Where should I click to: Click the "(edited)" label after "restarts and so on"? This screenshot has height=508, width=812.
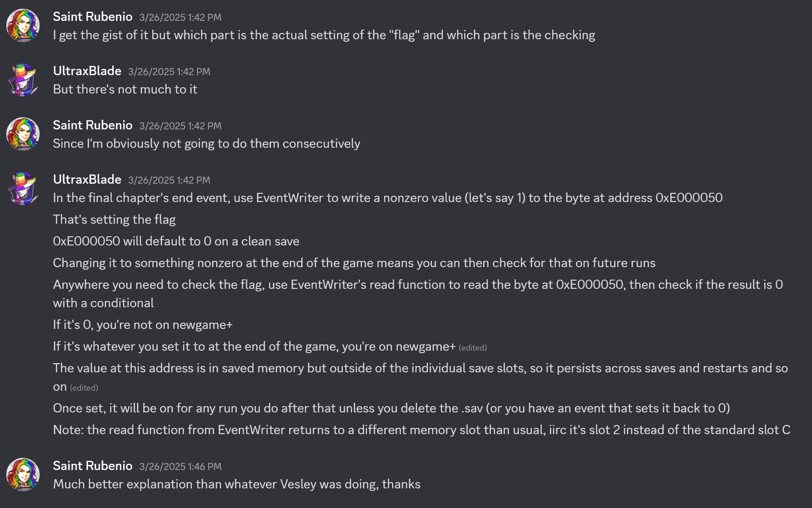84,388
